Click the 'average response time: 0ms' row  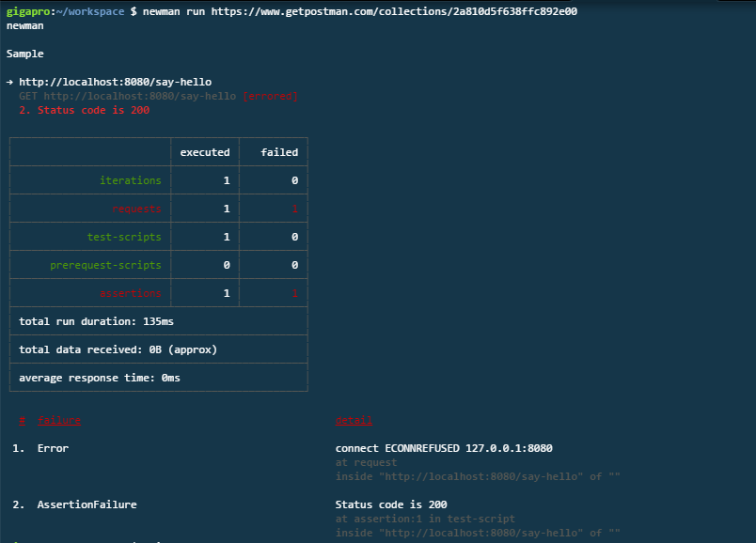coord(99,378)
